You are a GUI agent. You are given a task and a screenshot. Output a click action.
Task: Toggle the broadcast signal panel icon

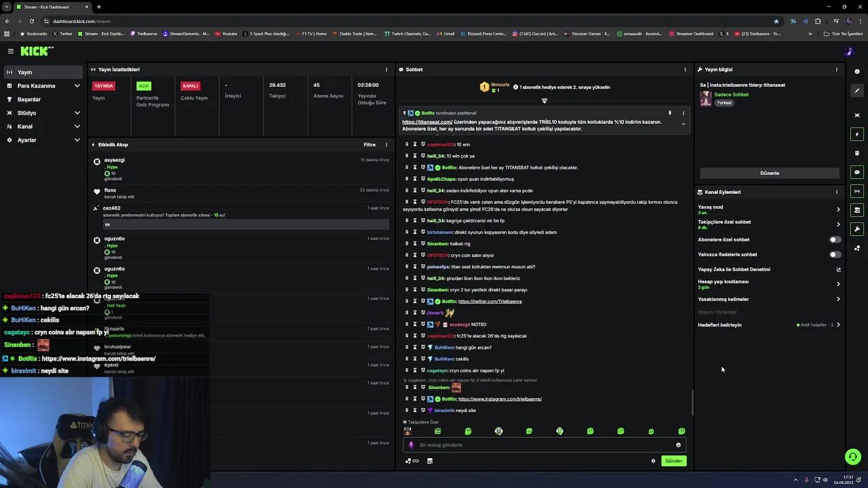pyautogui.click(x=857, y=191)
